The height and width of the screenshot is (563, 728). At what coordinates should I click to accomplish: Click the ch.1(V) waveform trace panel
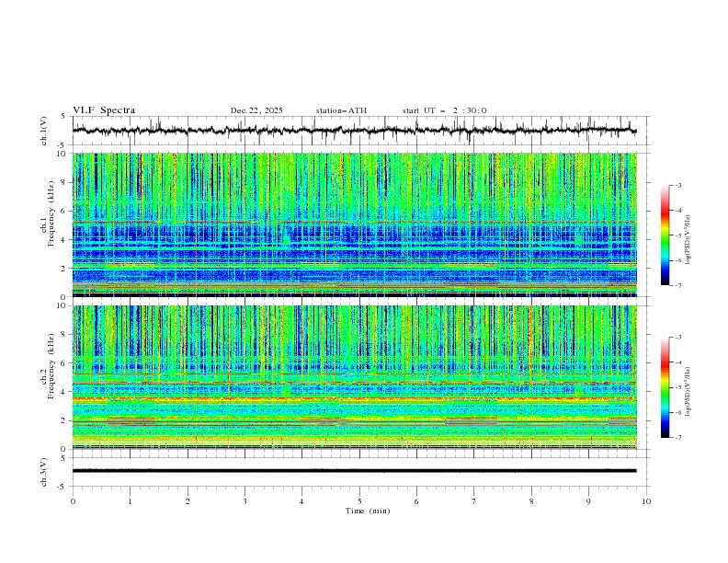pyautogui.click(x=358, y=131)
